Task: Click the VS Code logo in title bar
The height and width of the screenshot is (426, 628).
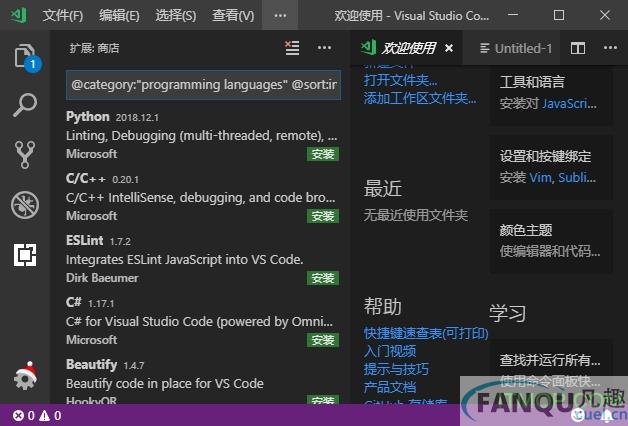Action: coord(18,15)
